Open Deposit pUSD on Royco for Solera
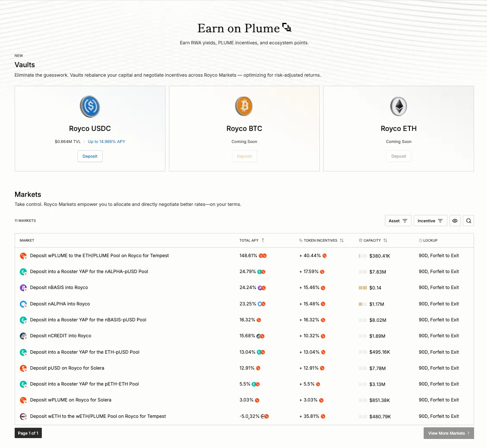This screenshot has height=448, width=487. click(67, 368)
